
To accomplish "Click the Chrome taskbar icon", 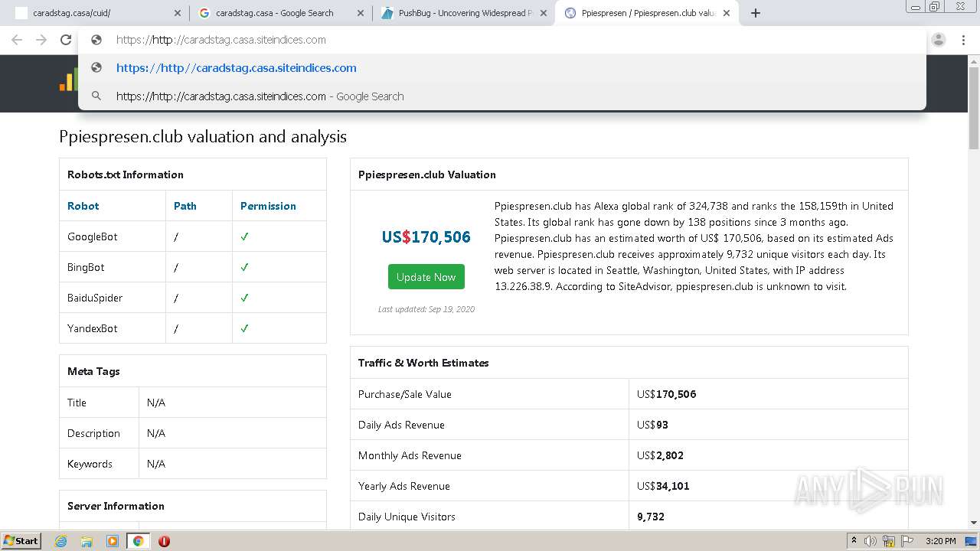I will pos(138,541).
